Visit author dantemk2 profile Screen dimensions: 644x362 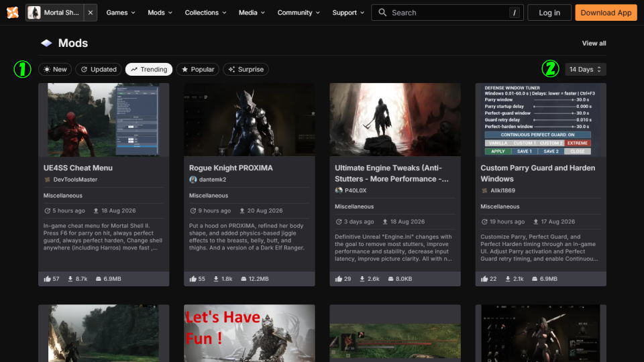[x=213, y=180]
